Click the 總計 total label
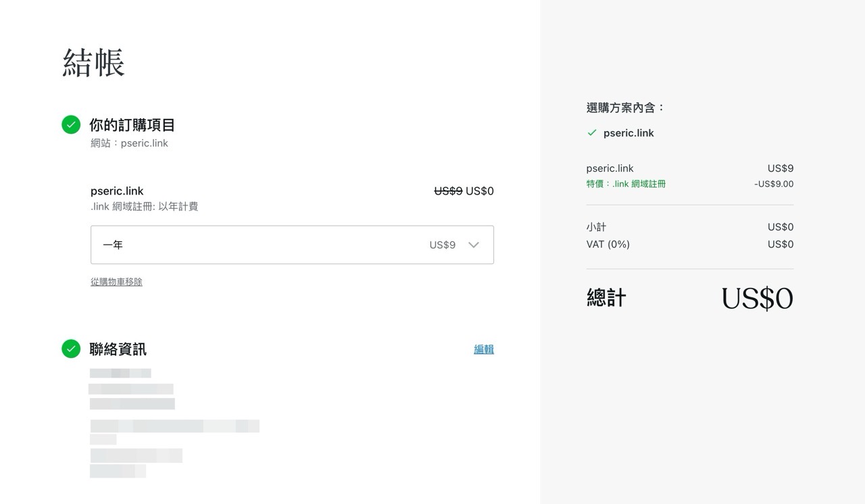The width and height of the screenshot is (865, 504). click(x=606, y=298)
